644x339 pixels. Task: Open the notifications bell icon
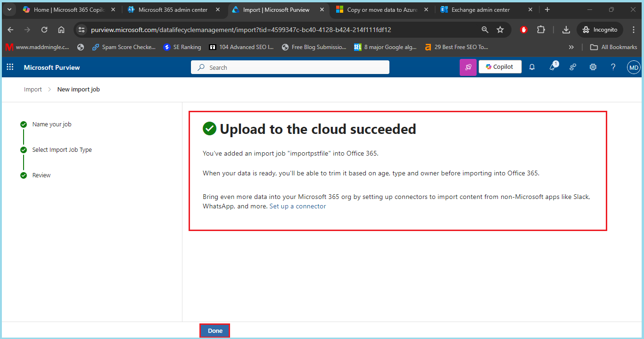tap(532, 67)
